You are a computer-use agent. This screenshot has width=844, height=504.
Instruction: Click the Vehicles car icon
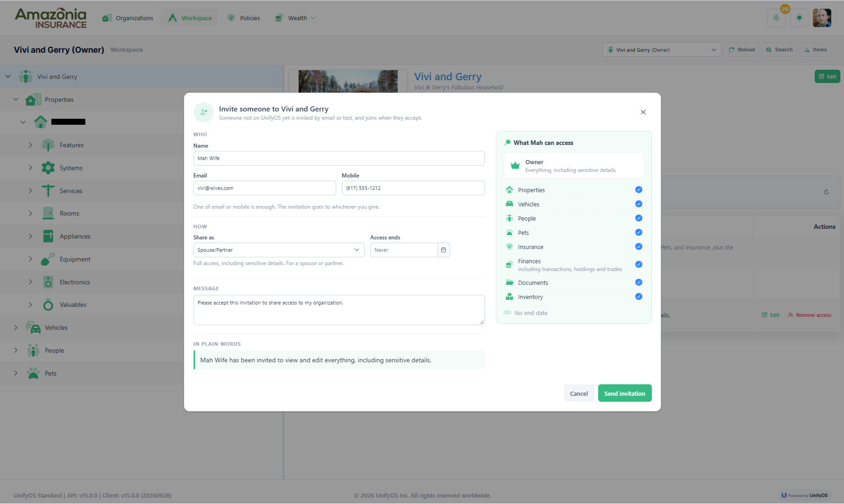click(x=33, y=327)
